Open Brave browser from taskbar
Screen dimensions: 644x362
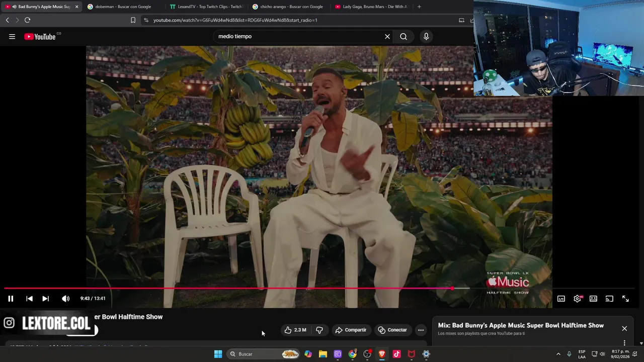pyautogui.click(x=382, y=354)
